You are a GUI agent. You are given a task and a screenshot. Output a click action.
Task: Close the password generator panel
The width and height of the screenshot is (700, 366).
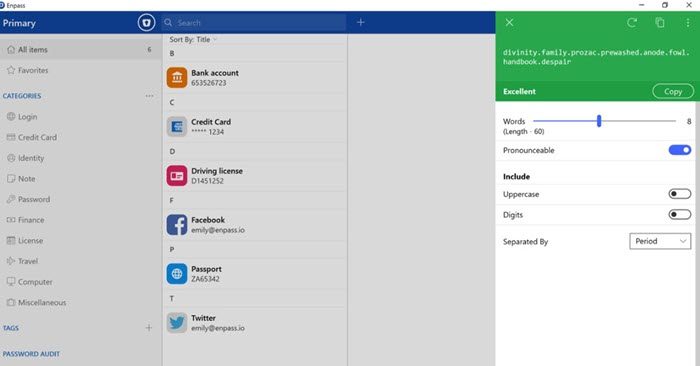click(x=509, y=22)
